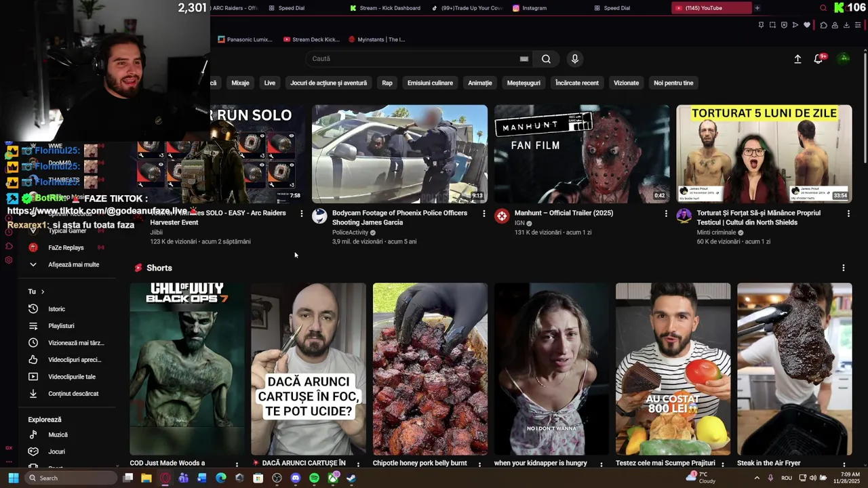Viewport: 868px width, 488px height.
Task: Open a new browser tab with plus
Action: tap(757, 8)
